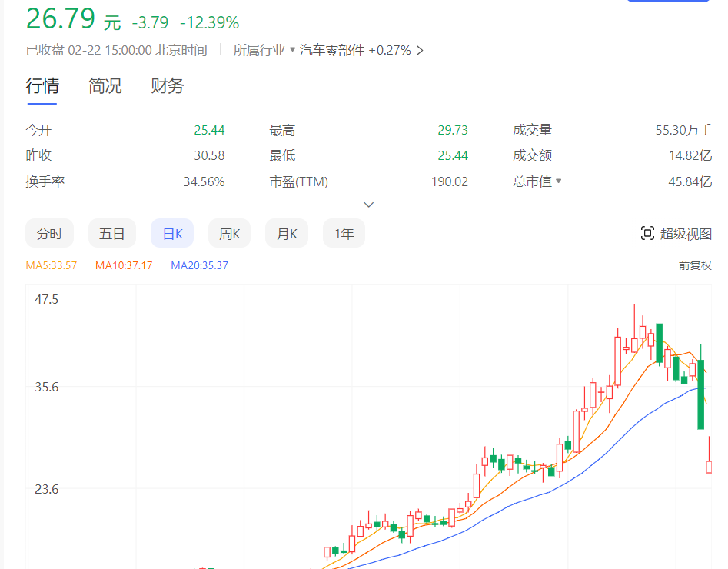Select the 日K candlestick view

point(171,232)
